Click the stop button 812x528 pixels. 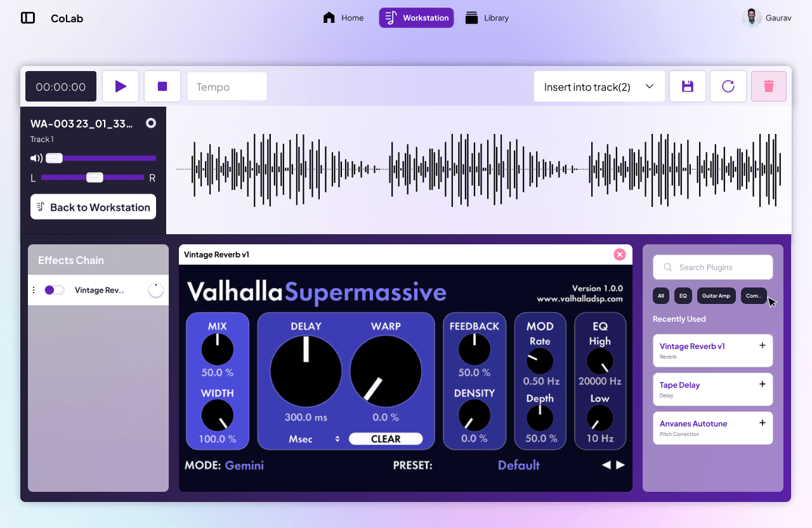pyautogui.click(x=162, y=86)
